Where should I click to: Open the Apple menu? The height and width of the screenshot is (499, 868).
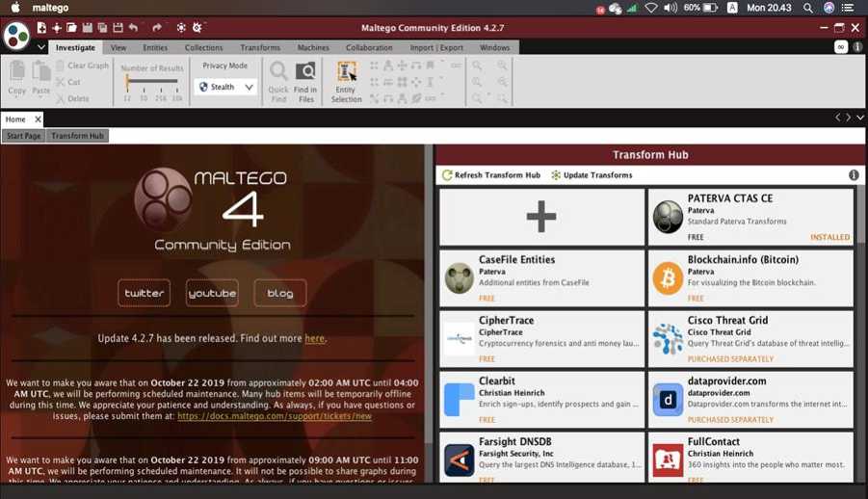tap(15, 8)
